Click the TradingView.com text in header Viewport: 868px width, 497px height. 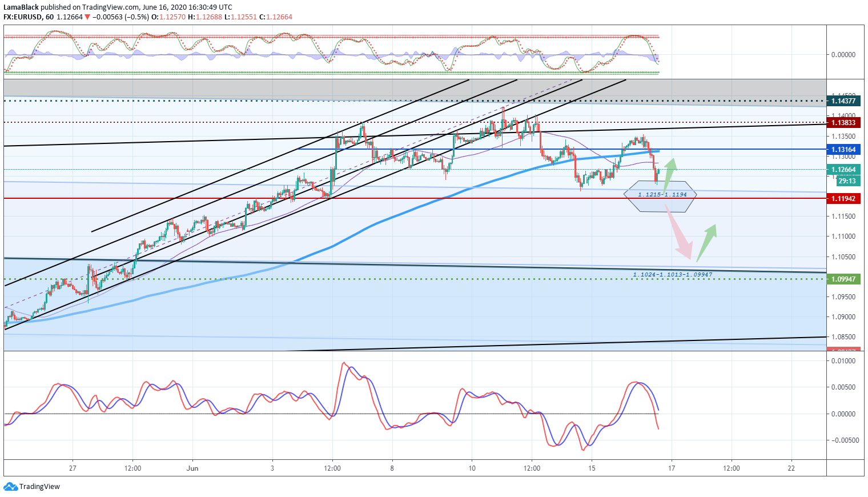(x=110, y=7)
